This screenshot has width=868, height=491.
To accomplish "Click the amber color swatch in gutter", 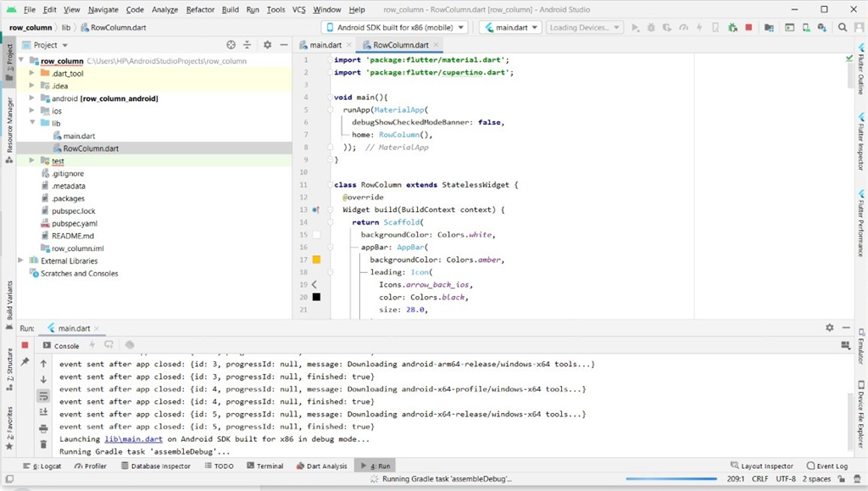I will (316, 259).
